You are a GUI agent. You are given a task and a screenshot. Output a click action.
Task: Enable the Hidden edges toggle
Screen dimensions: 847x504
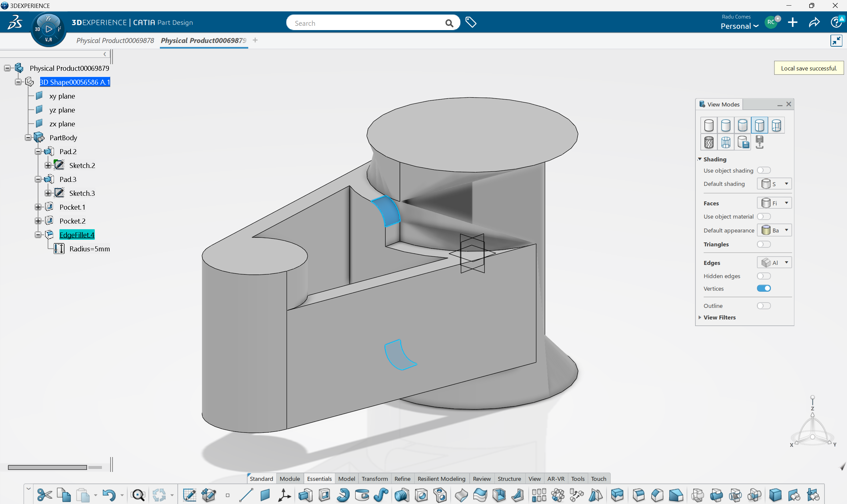coord(763,276)
